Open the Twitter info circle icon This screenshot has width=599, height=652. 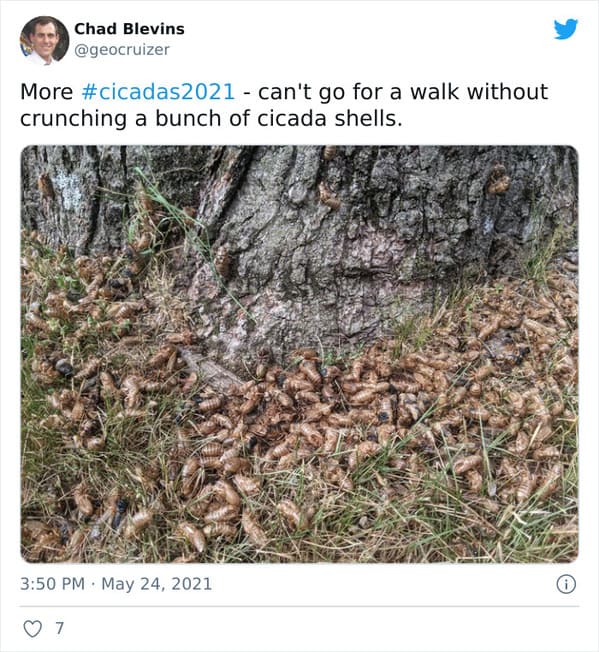point(566,584)
